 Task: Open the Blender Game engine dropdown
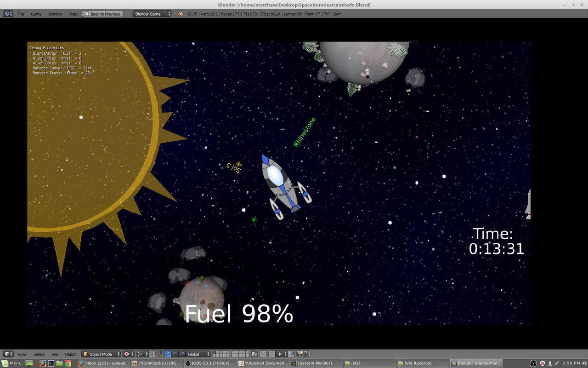(152, 14)
